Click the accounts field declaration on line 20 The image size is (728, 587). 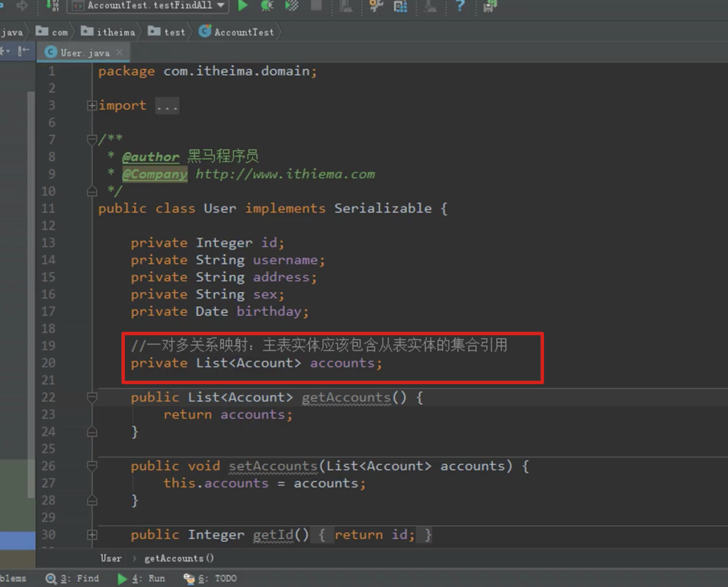342,363
